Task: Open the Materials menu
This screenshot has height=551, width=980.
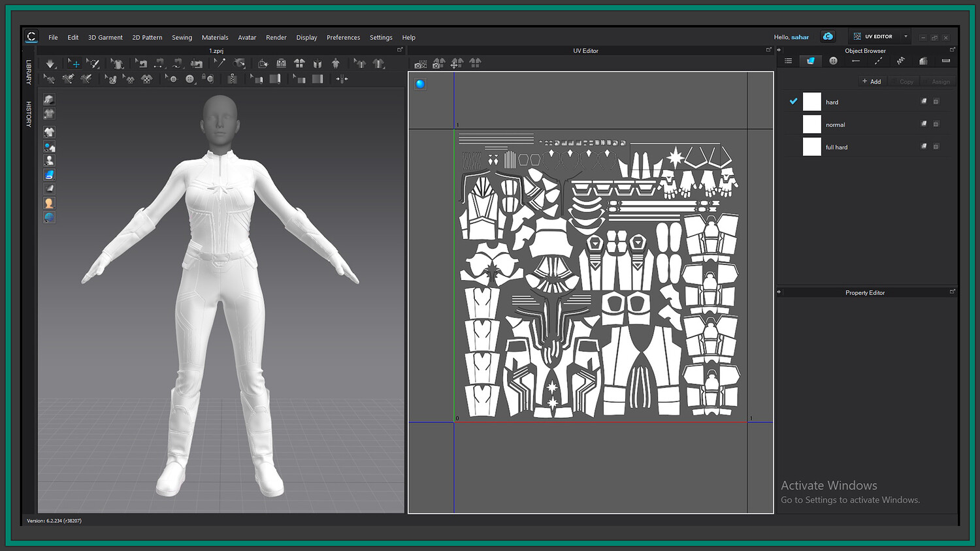Action: [x=215, y=38]
